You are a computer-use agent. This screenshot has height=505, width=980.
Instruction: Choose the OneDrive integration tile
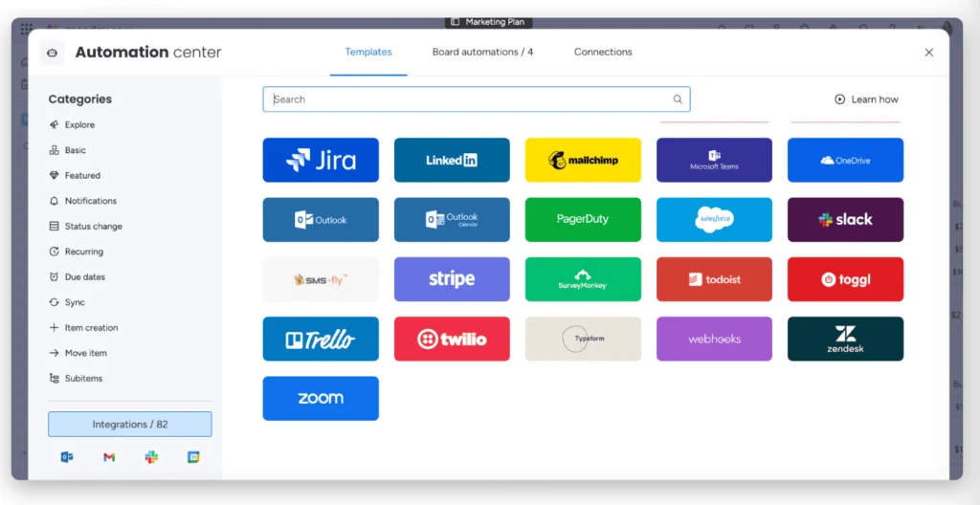click(845, 160)
